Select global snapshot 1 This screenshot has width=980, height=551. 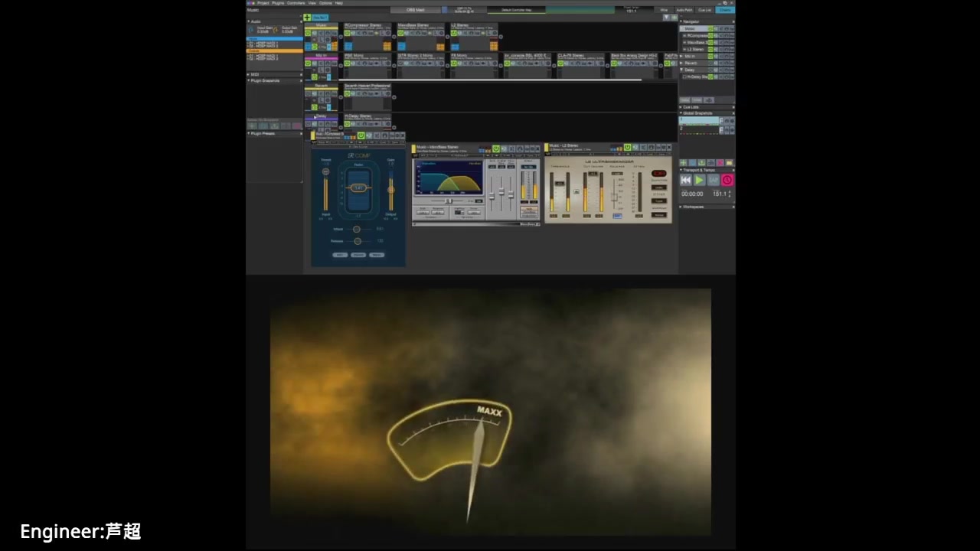700,120
